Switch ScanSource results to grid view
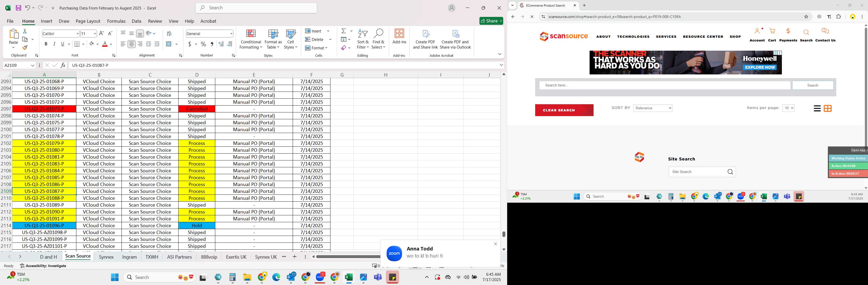 pos(828,108)
